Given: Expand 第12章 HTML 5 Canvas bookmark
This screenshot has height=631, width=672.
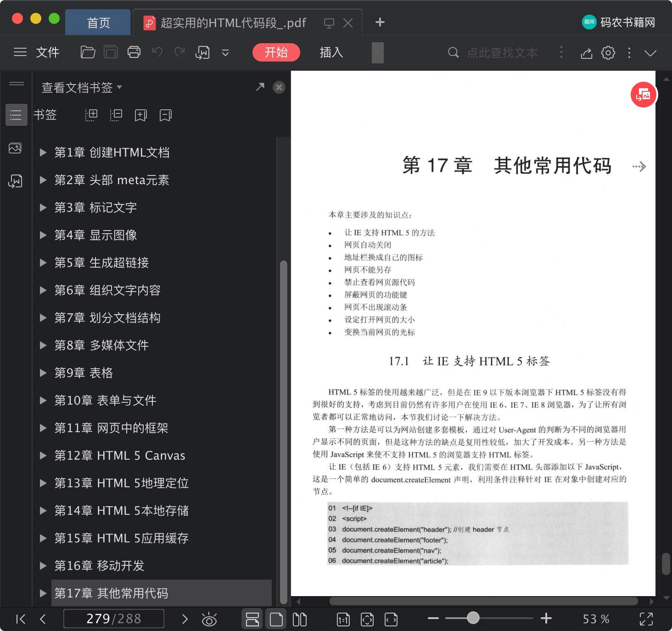Looking at the screenshot, I should (43, 456).
